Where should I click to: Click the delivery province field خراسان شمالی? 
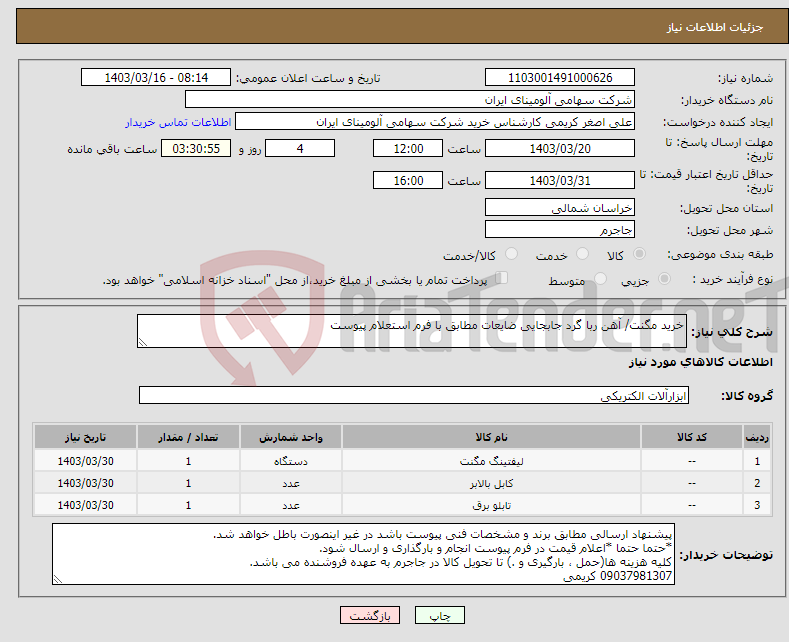(x=560, y=208)
